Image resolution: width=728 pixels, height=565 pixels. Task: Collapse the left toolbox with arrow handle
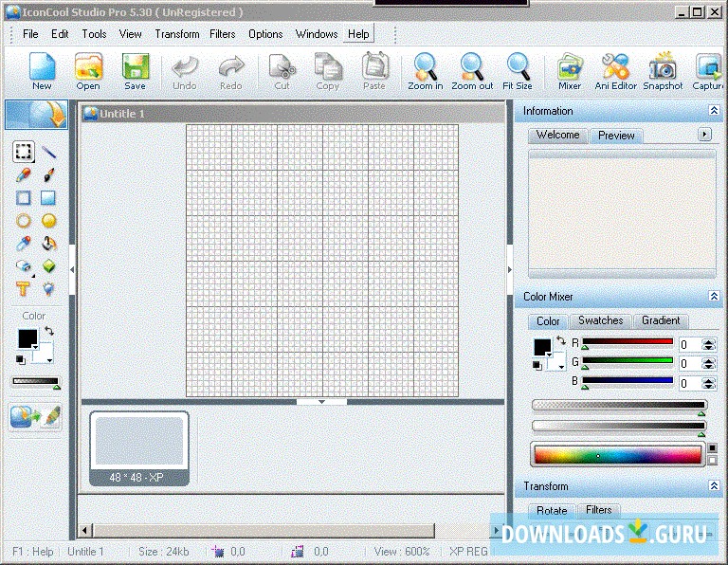click(72, 269)
